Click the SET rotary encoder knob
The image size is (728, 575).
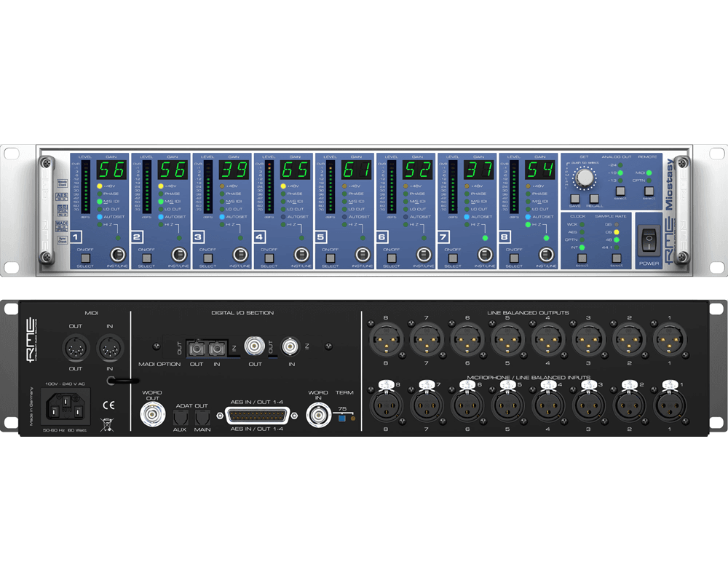click(585, 178)
